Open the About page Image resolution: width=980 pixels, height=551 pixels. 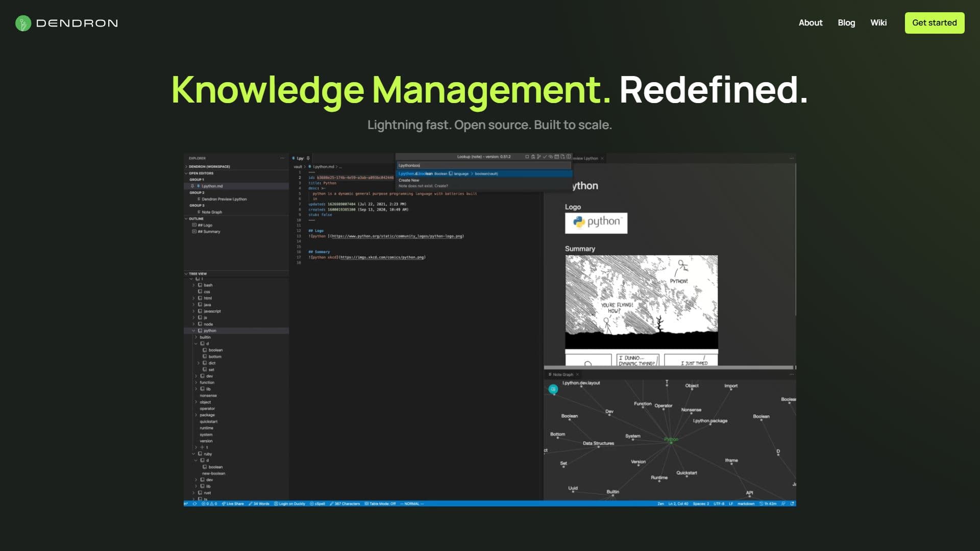tap(811, 23)
